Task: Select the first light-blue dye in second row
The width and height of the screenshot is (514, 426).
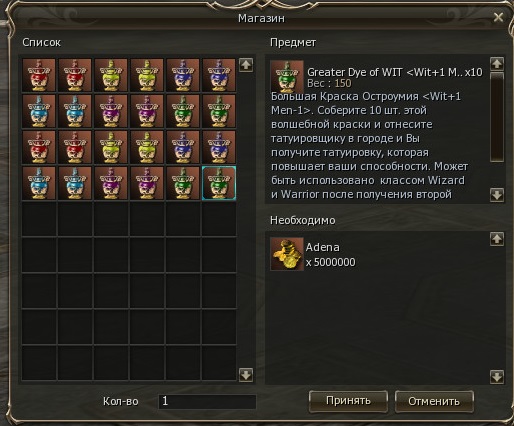Action: [39, 111]
